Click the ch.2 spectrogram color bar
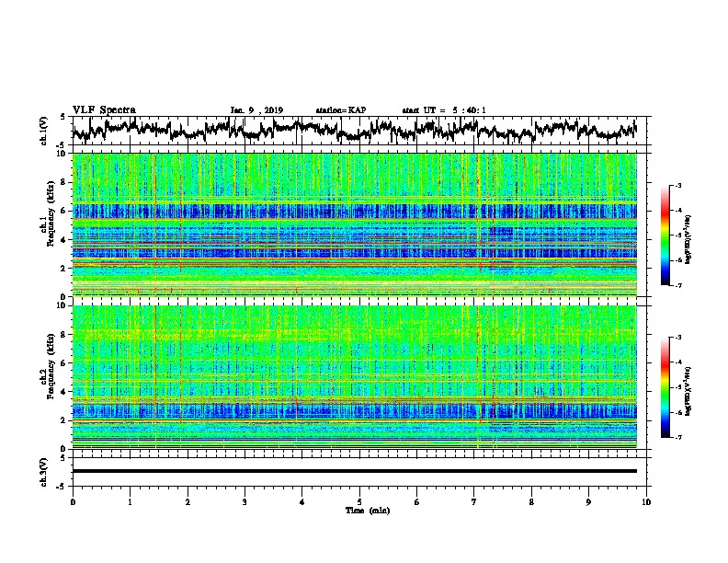The height and width of the screenshot is (563, 728). (x=665, y=387)
